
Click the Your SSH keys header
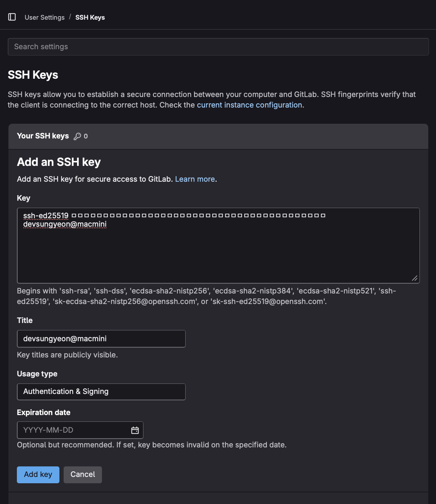coord(43,136)
